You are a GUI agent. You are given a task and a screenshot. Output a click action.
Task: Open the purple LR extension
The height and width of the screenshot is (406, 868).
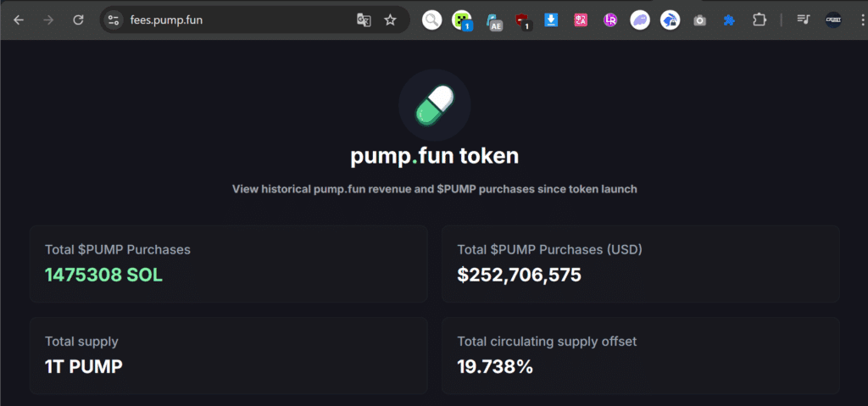click(x=610, y=20)
